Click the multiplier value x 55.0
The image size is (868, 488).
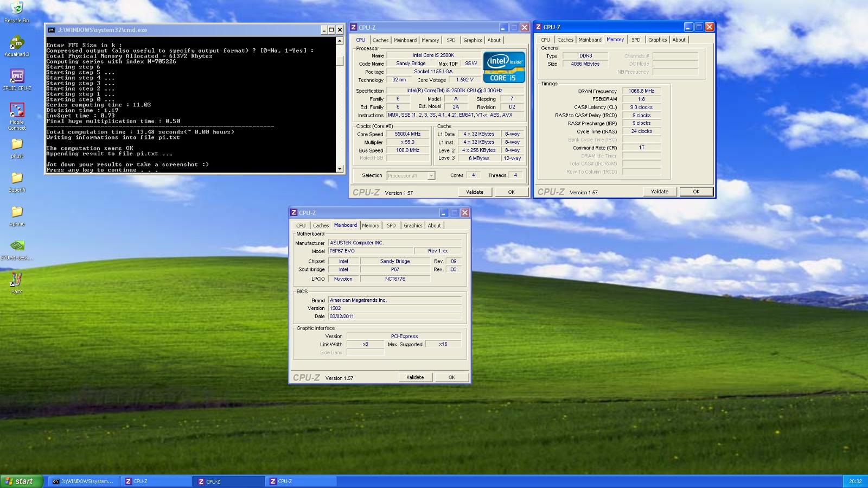(407, 142)
